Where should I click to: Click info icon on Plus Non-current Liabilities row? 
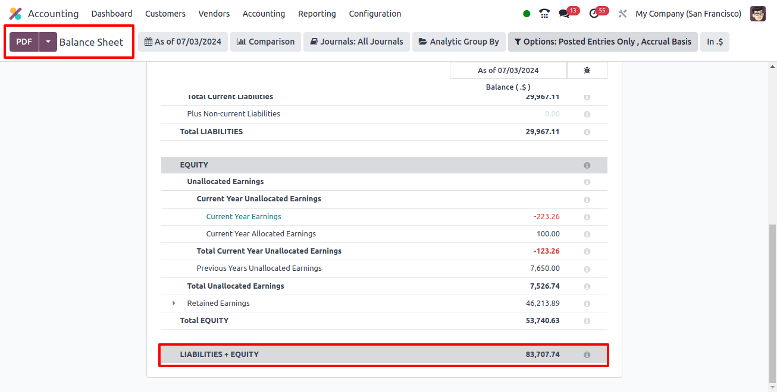point(587,114)
